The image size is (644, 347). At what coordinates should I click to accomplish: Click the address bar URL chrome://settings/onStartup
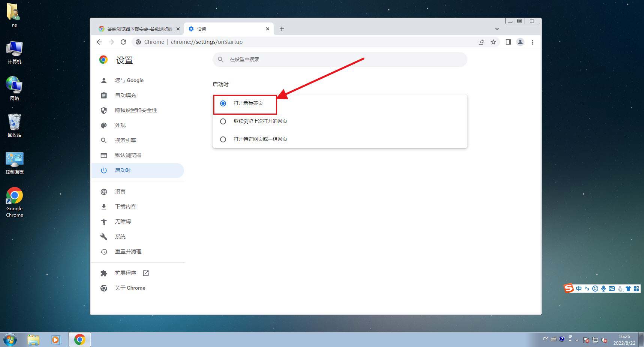(207, 42)
